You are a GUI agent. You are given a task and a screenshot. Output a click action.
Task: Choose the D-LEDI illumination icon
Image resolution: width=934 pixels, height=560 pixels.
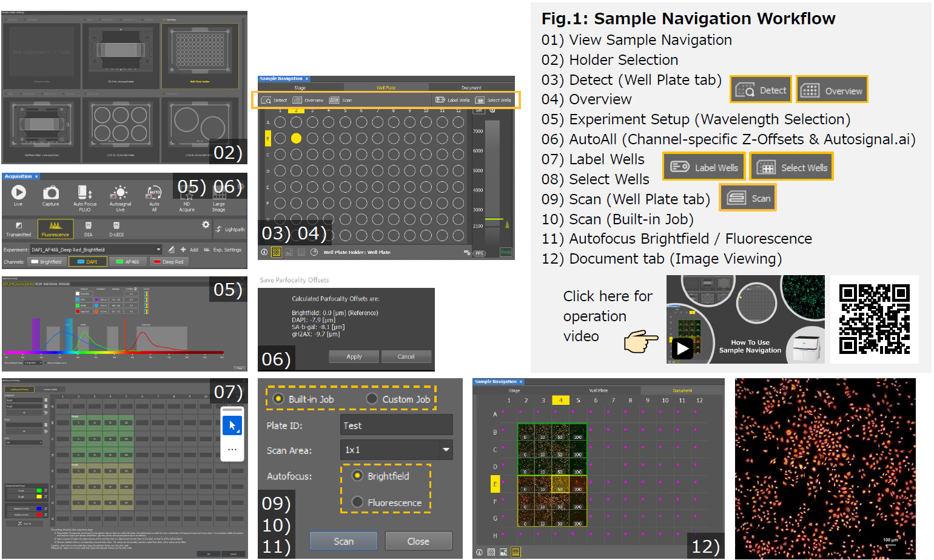116,229
